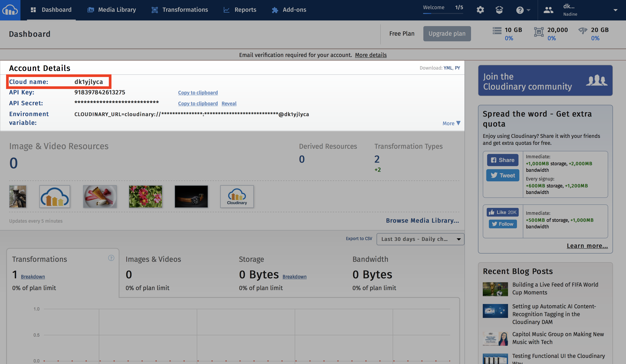Click the Facebook Like 20K button
The height and width of the screenshot is (364, 626).
tap(503, 212)
